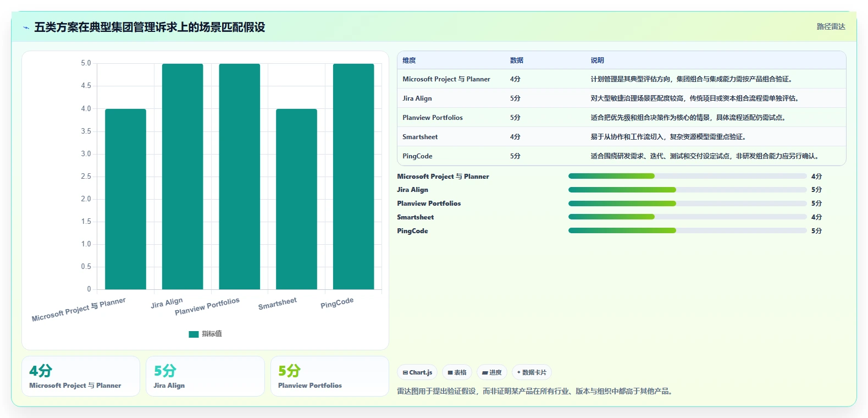Click the Smartsheet progress bar

click(x=687, y=217)
